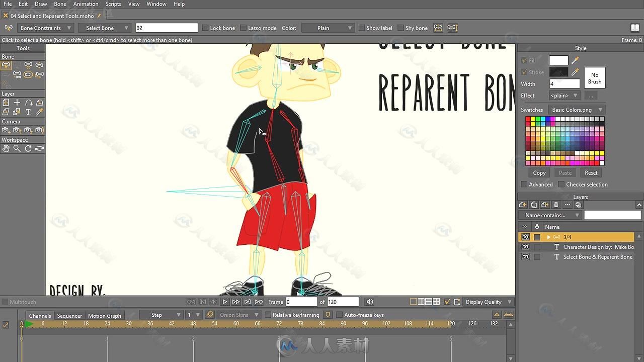Hide the Character Design by text layer
The height and width of the screenshot is (362, 644).
pyautogui.click(x=525, y=247)
